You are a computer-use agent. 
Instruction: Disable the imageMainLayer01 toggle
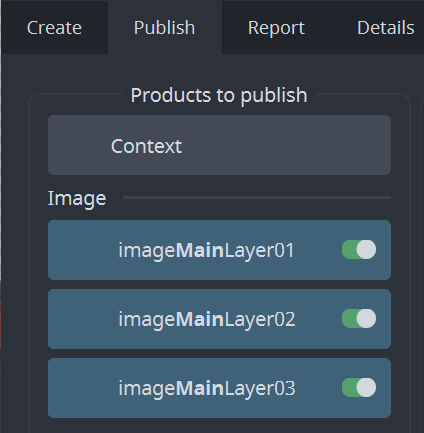pos(359,250)
